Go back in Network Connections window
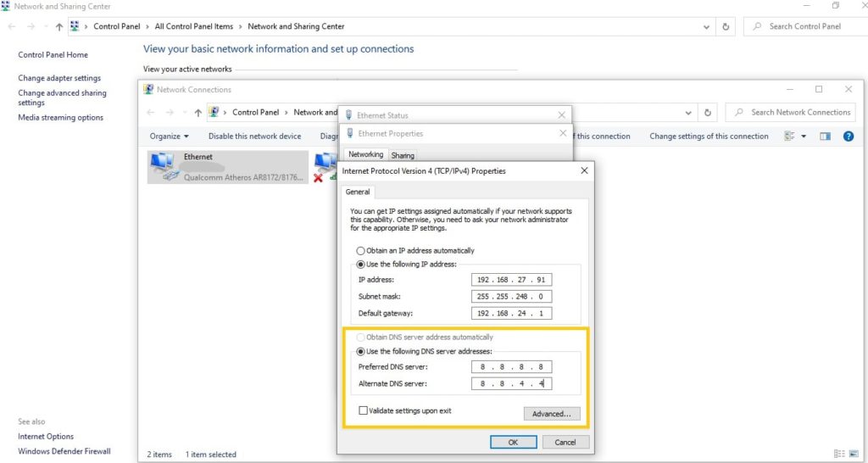868x463 pixels. coord(151,113)
